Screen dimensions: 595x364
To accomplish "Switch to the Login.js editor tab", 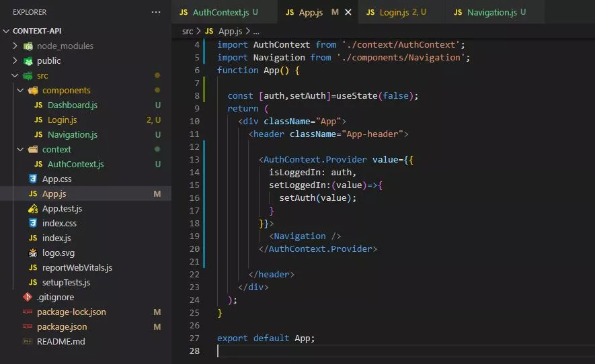I will 401,12.
